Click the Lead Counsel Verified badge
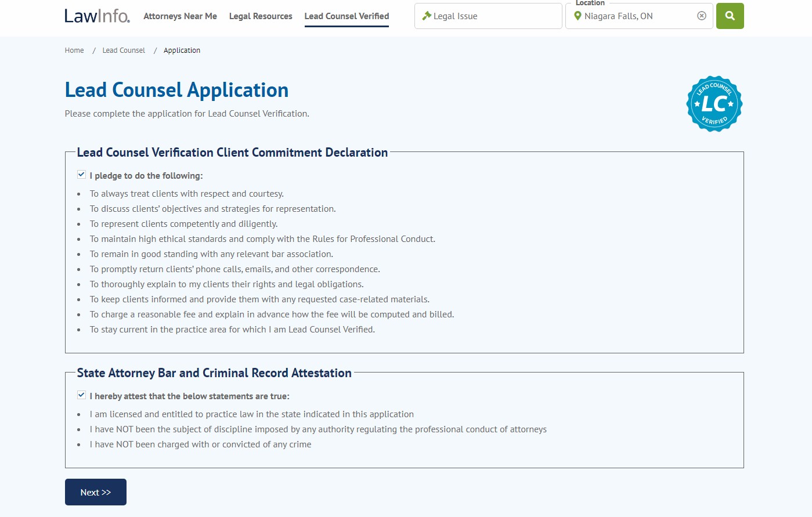This screenshot has width=812, height=517. (714, 104)
